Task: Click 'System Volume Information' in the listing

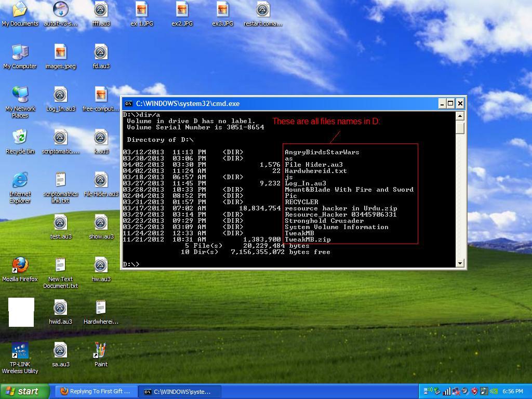Action: [337, 227]
